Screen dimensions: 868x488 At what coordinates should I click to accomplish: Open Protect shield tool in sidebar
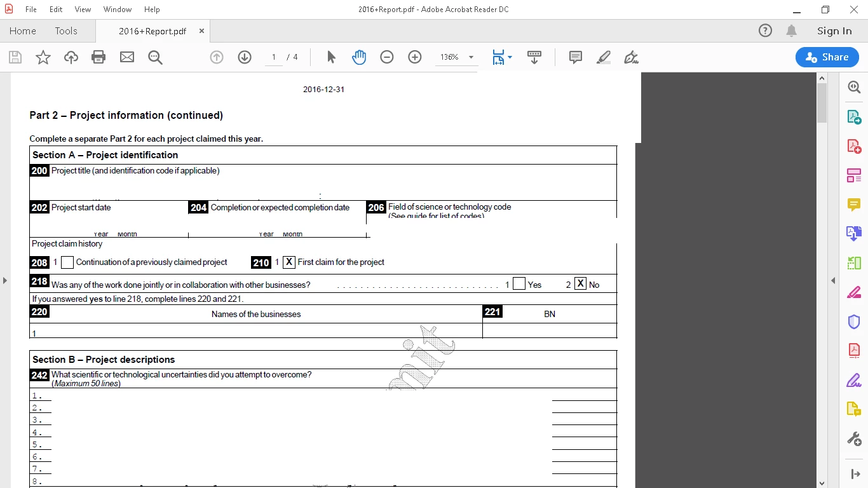point(854,322)
